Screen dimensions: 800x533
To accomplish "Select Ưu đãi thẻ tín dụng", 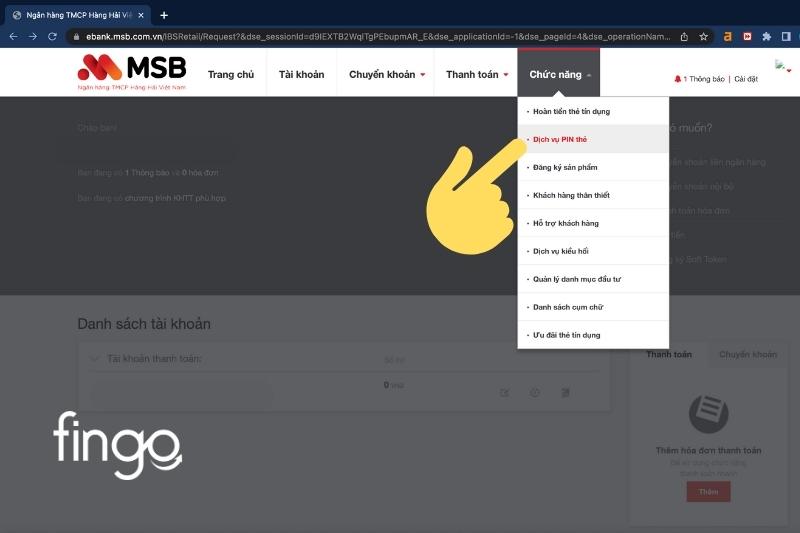I will pyautogui.click(x=593, y=335).
